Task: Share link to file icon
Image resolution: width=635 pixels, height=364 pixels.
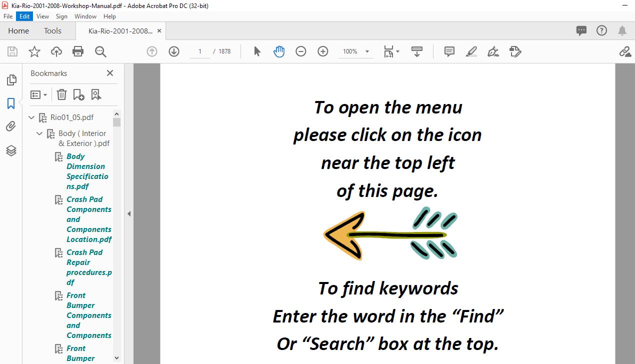Action: pos(624,51)
